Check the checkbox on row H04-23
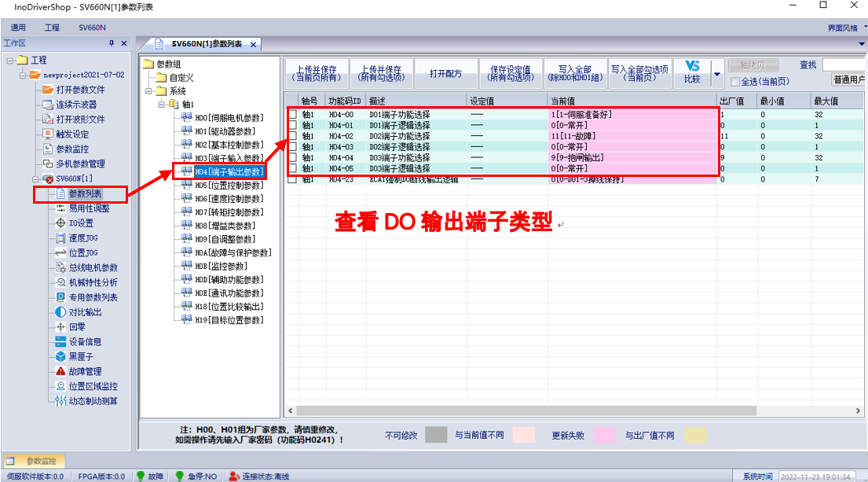 click(291, 178)
